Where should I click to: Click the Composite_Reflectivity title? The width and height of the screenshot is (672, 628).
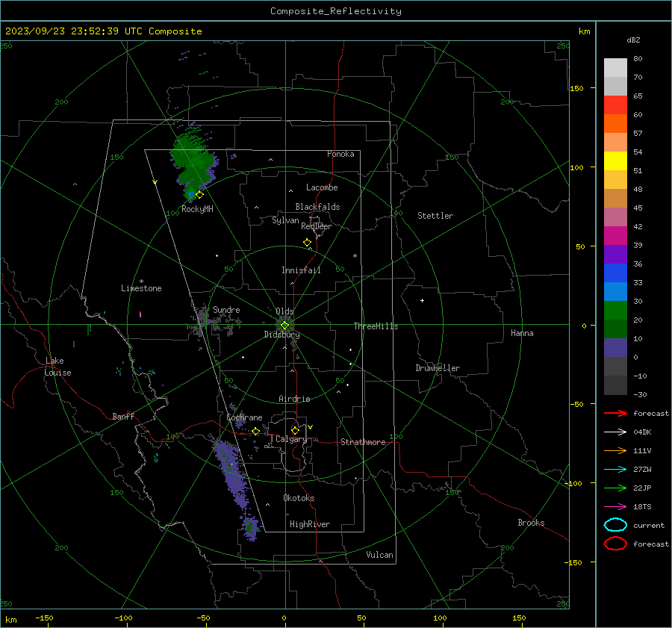(335, 11)
